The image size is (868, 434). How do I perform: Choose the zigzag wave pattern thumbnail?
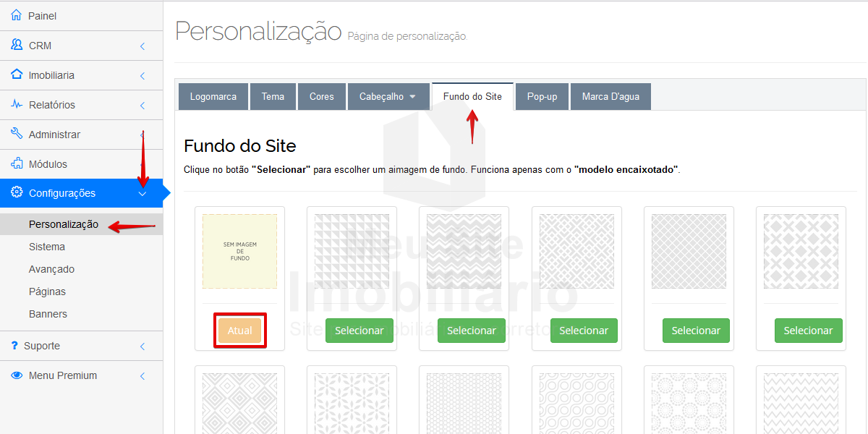pos(464,251)
